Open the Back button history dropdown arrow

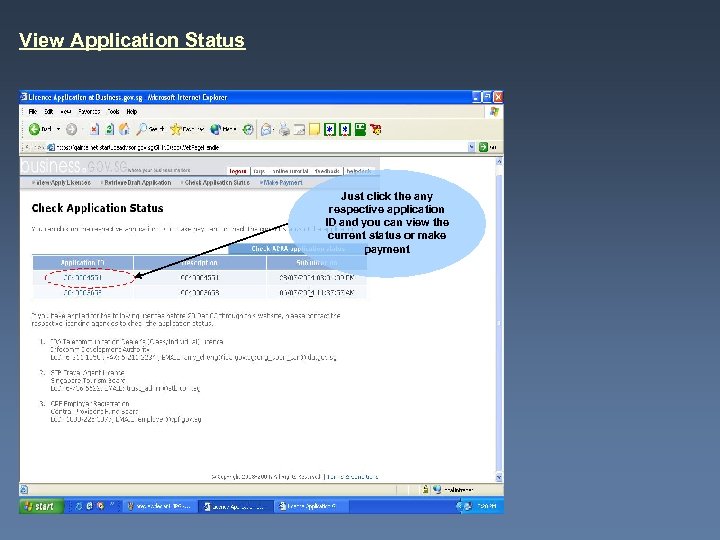tap(58, 129)
